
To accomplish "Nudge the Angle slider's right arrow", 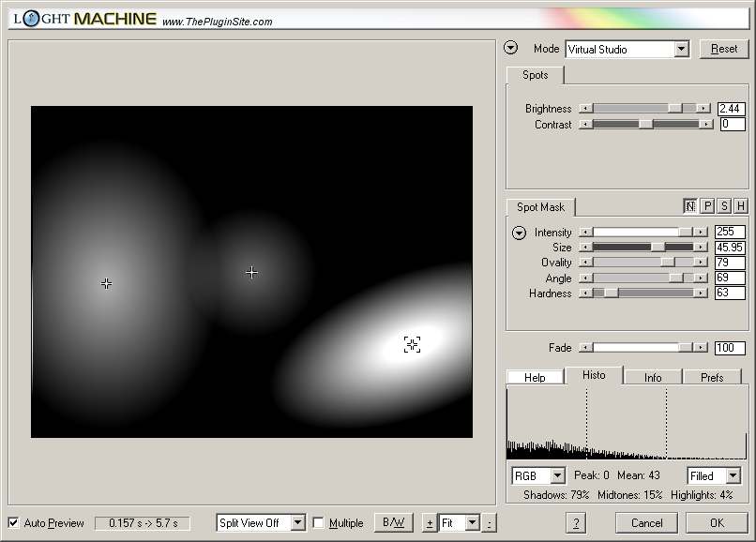I will [x=701, y=279].
